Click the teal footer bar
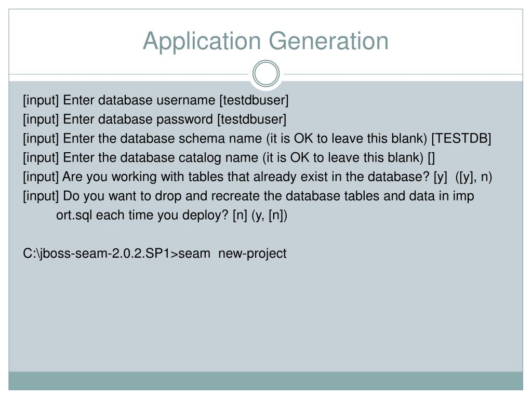 [x=265, y=381]
